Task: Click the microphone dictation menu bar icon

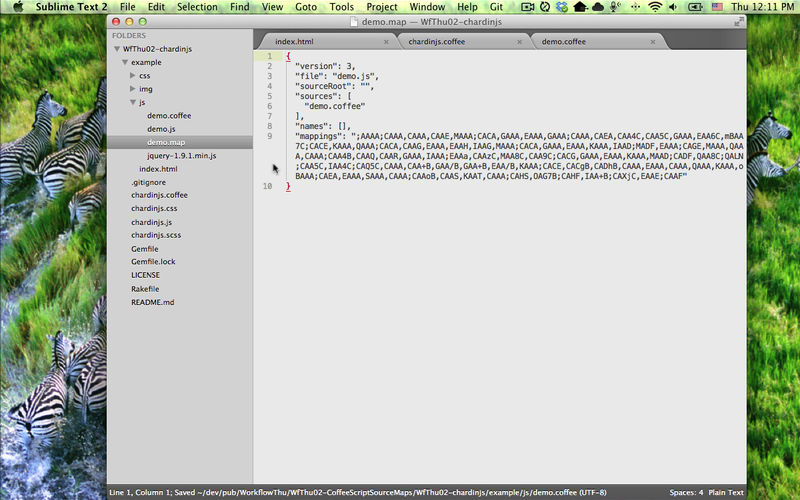Action: [x=615, y=7]
